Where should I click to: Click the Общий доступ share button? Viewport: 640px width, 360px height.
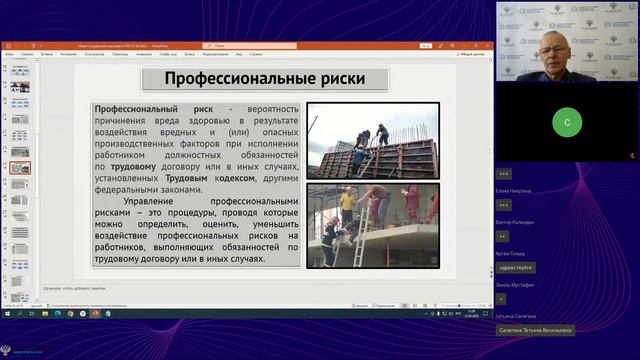471,54
